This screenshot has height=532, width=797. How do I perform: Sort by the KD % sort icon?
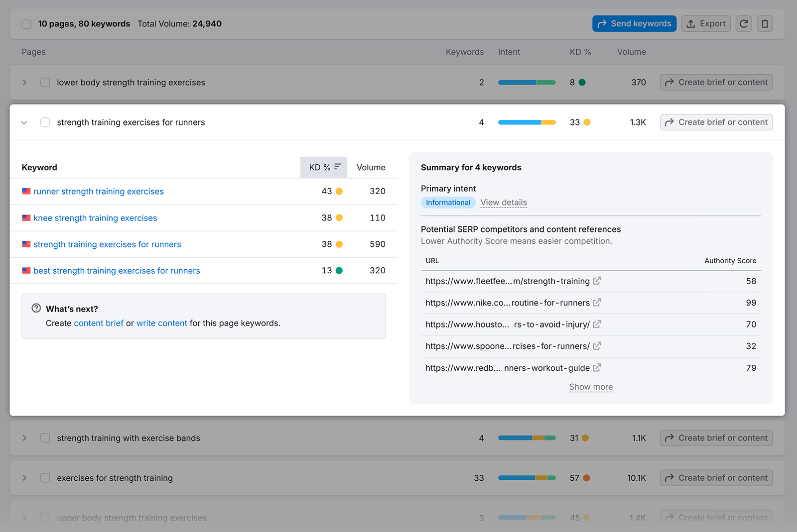click(x=338, y=167)
